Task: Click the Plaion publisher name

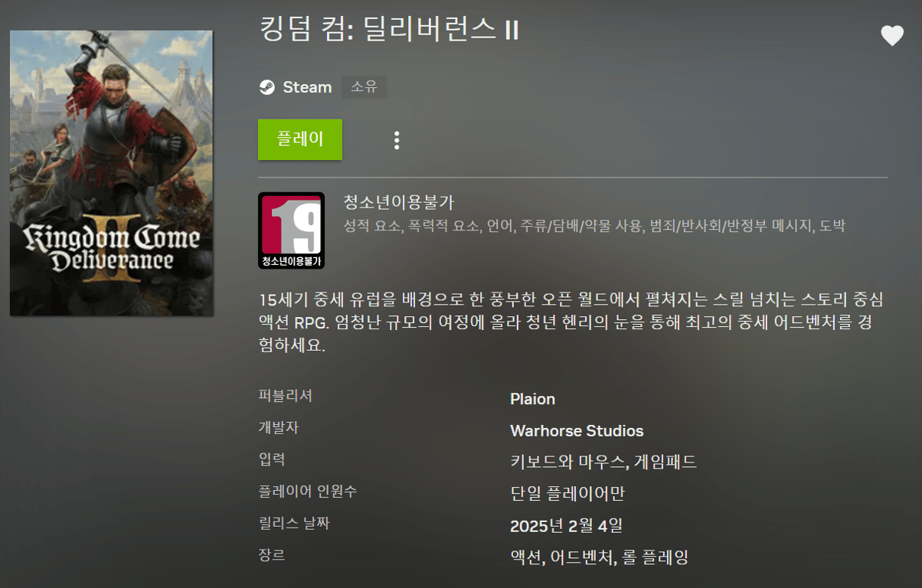Action: 533,399
